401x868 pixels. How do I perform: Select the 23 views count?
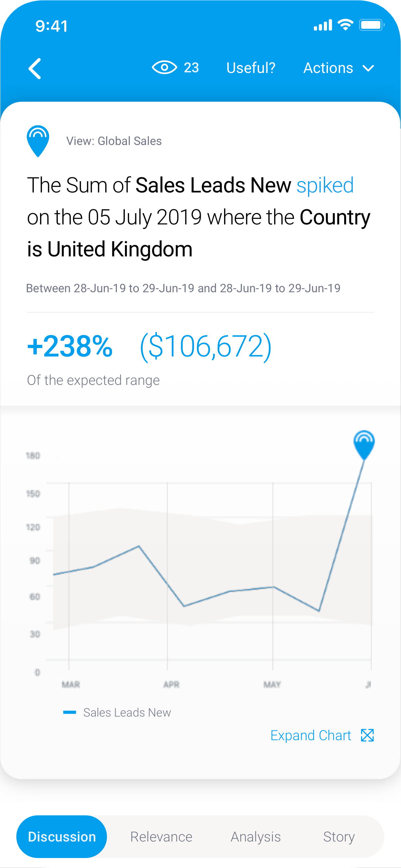(191, 68)
